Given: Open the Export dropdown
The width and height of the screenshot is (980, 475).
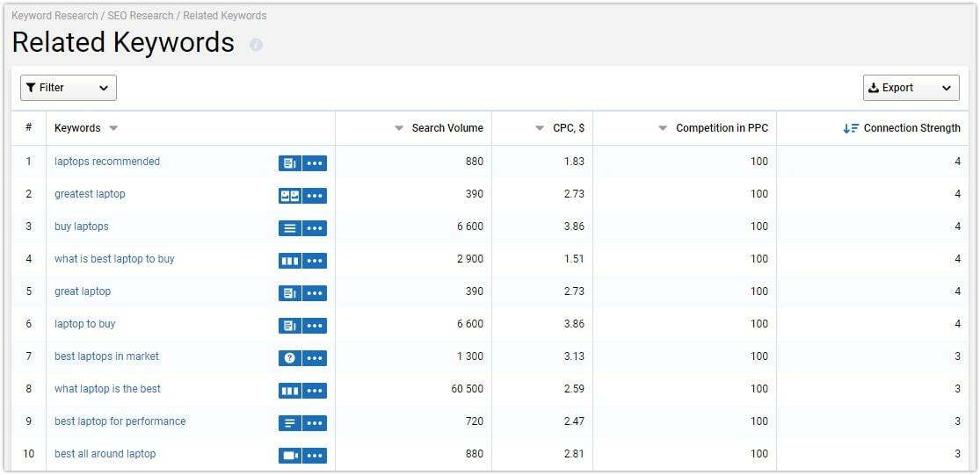Looking at the screenshot, I should 911,88.
